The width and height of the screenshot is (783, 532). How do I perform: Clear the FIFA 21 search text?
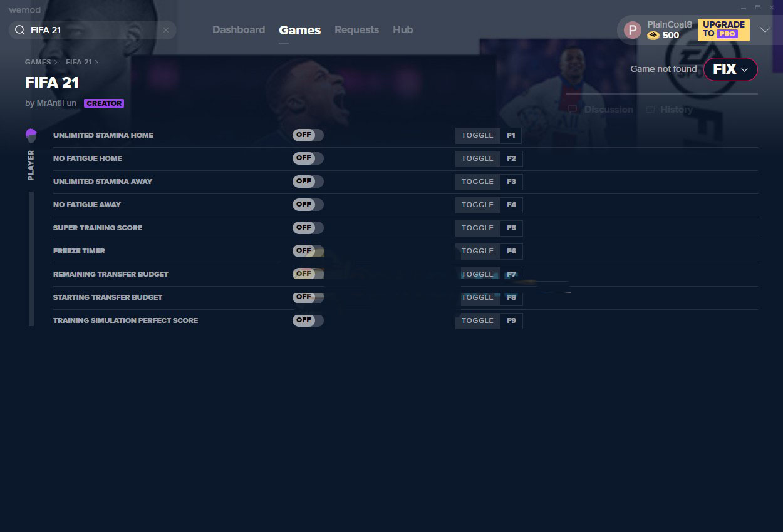(166, 30)
